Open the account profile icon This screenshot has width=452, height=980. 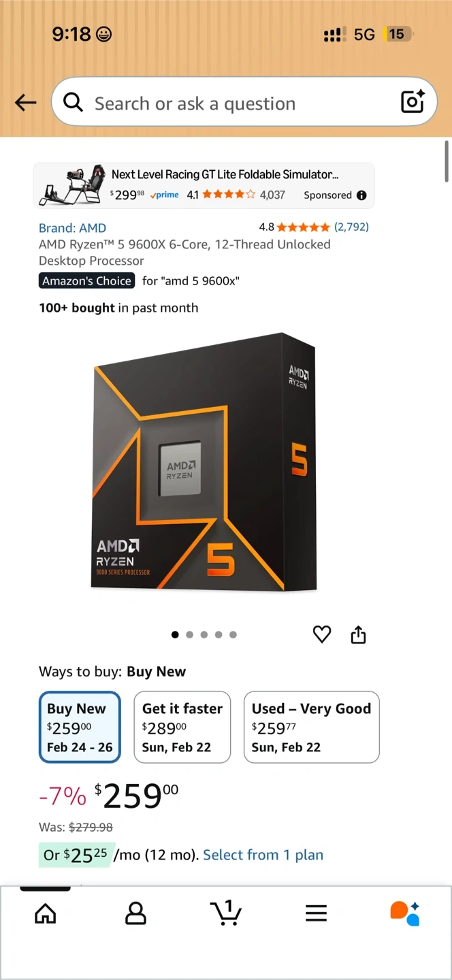[x=136, y=913]
